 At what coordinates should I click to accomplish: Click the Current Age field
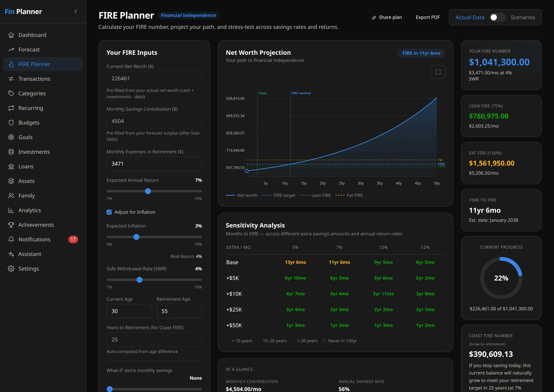(x=129, y=311)
